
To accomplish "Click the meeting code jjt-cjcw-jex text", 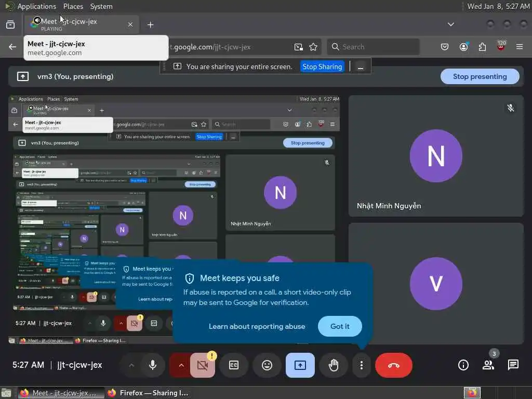I will [x=79, y=365].
